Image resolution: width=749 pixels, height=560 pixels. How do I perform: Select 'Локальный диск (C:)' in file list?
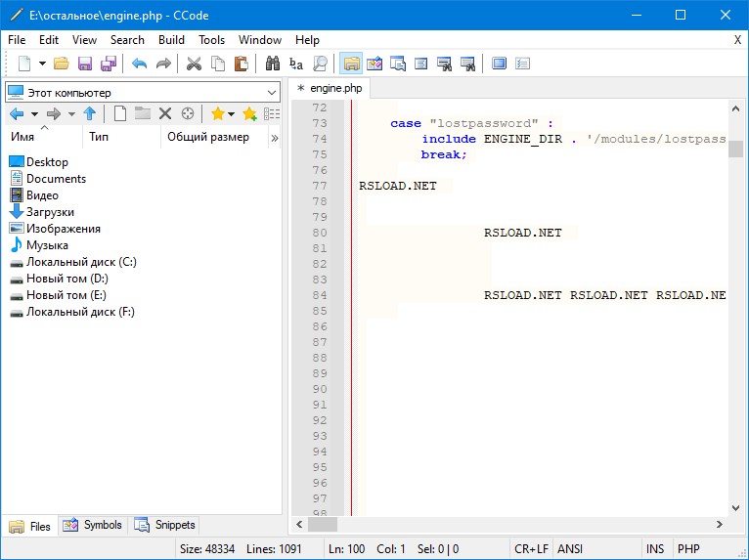(80, 262)
